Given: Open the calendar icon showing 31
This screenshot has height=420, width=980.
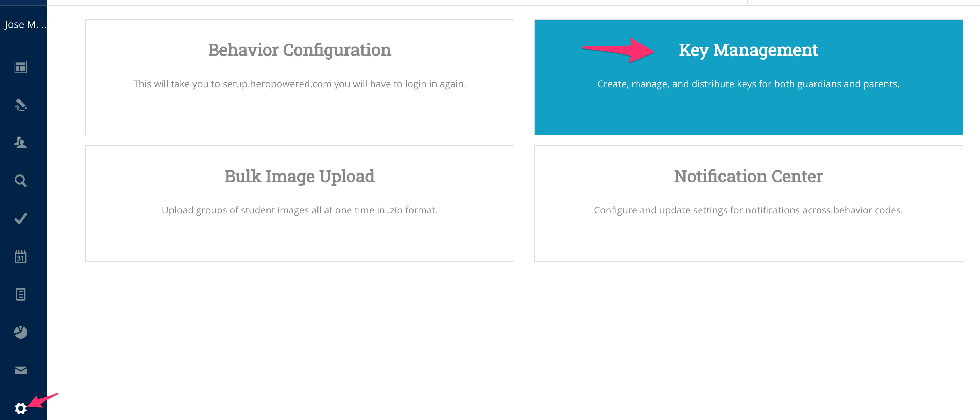Looking at the screenshot, I should [x=21, y=256].
